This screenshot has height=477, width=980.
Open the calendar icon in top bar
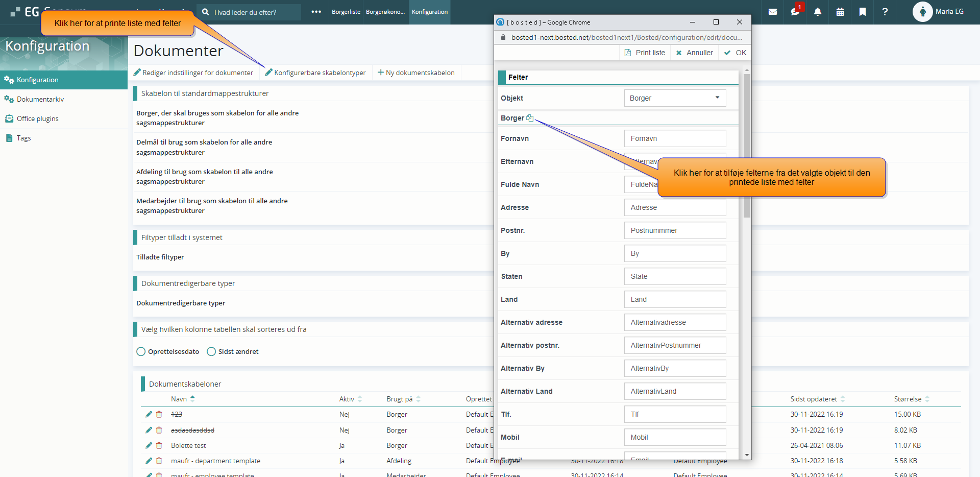840,12
